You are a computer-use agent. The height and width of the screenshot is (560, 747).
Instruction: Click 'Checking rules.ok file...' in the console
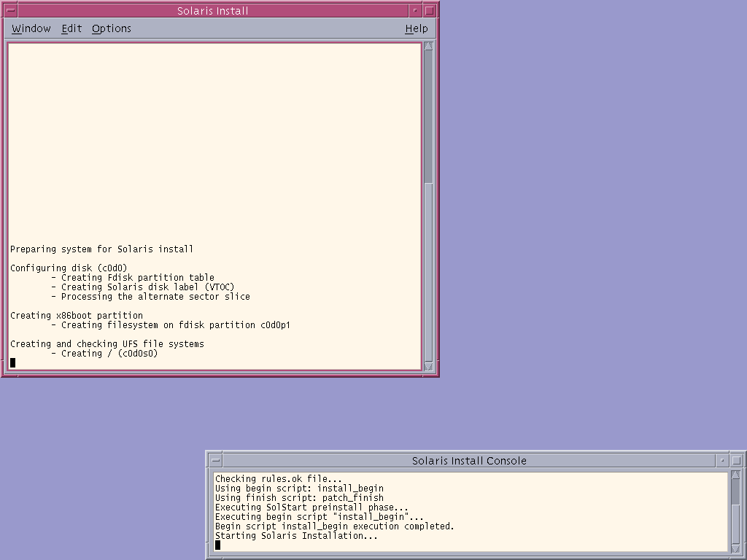tap(278, 478)
